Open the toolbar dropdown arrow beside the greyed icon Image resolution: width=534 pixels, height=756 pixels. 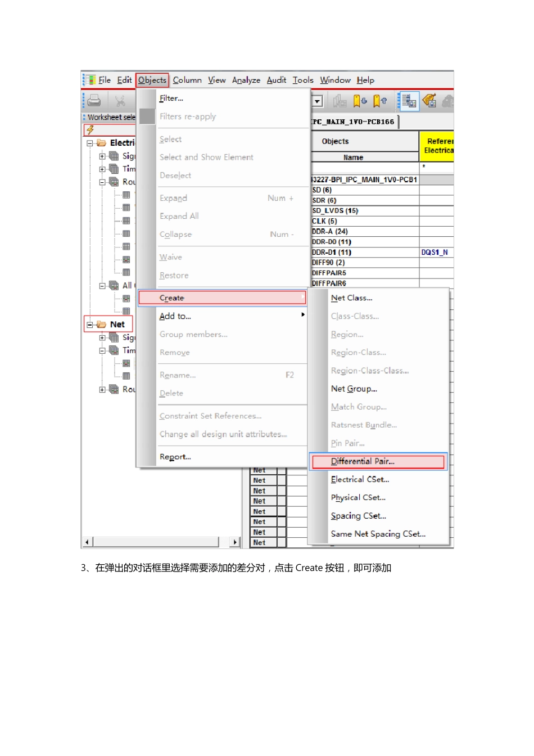(318, 101)
